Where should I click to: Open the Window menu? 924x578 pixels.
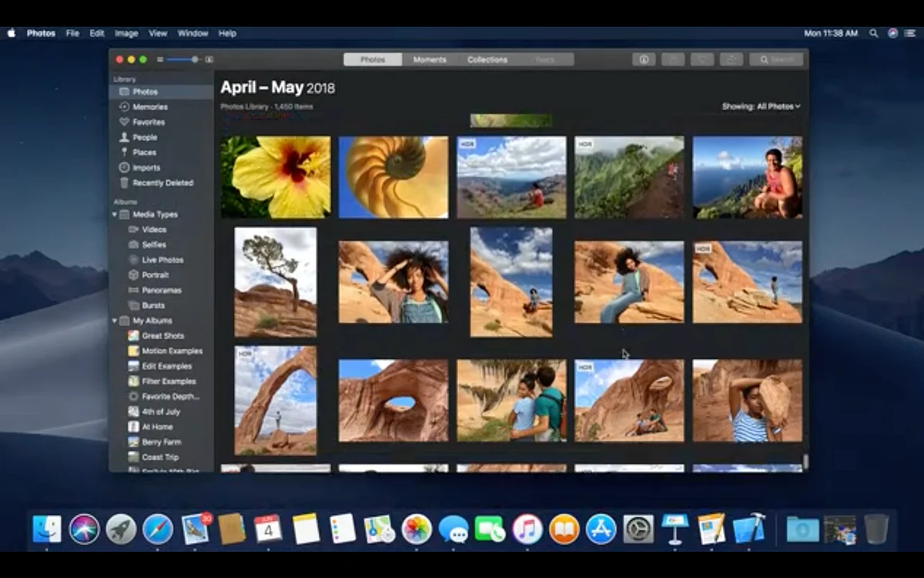(192, 33)
